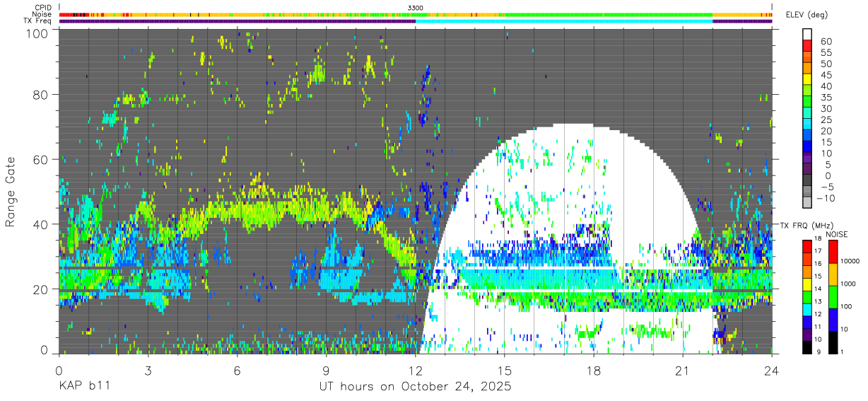Click the red 55–60 degree ELEV swatch
868x401 pixels.
click(x=807, y=45)
